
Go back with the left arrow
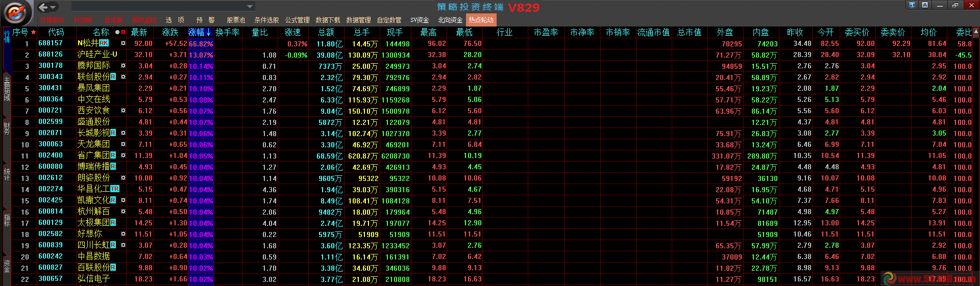point(43,7)
